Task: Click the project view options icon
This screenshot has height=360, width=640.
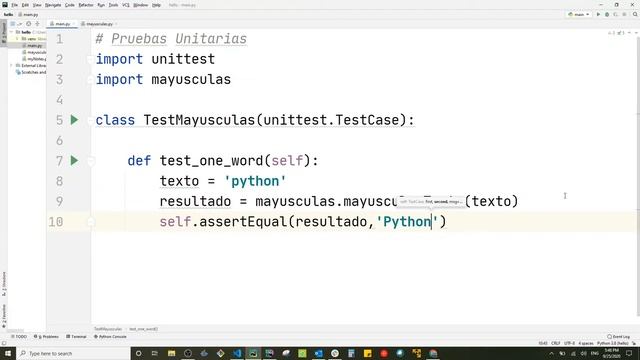Action: [x=13, y=24]
